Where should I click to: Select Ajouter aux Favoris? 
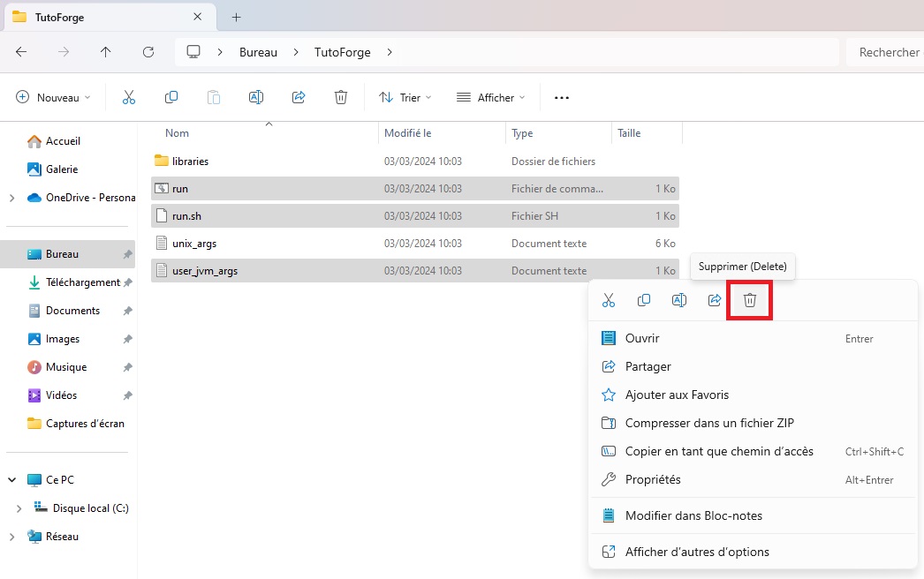pyautogui.click(x=754, y=395)
